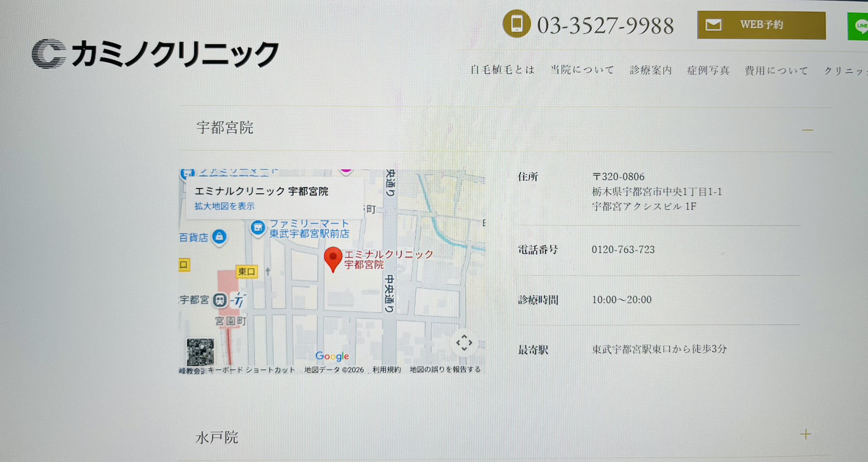Open the 利用規約 map link
The height and width of the screenshot is (462, 868).
point(387,369)
